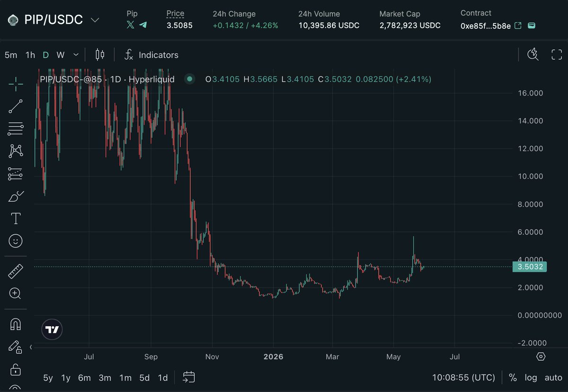Click the 10:08:55 (UTC) timezone clock
The height and width of the screenshot is (392, 568).
pos(463,378)
